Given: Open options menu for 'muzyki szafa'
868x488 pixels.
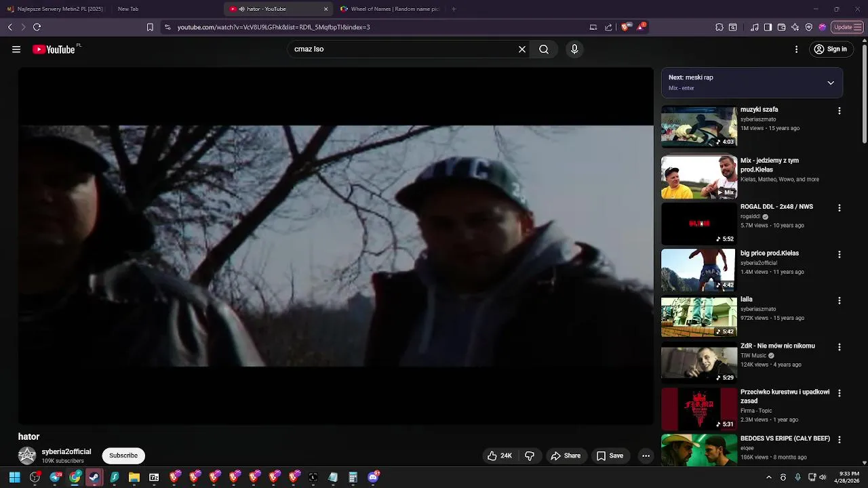Looking at the screenshot, I should coord(840,110).
